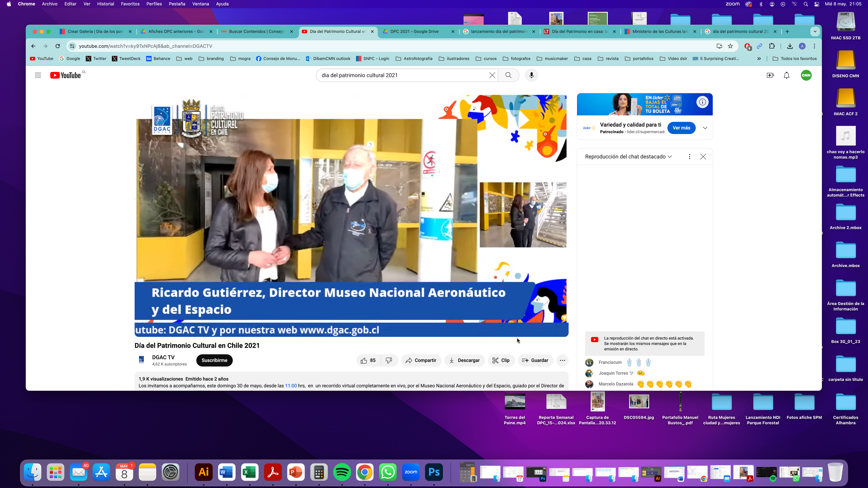This screenshot has width=868, height=488.
Task: Go back with Chrome back arrow
Action: coord(33,46)
